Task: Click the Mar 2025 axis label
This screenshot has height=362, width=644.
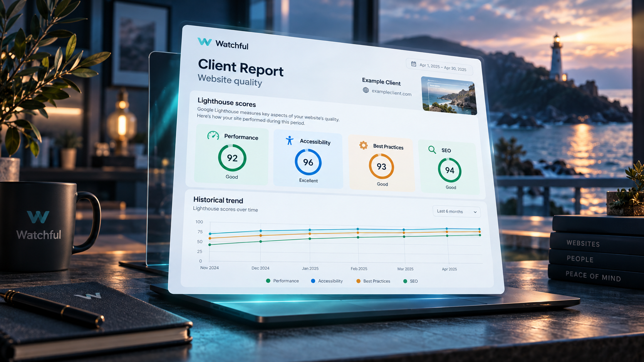Action: (405, 269)
